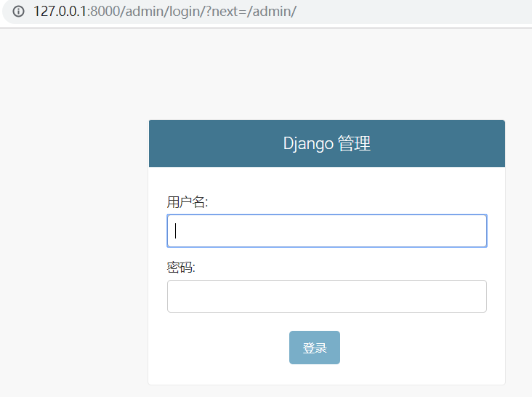Screen dimensions: 532x397
Task: Select the URL text in the address bar
Action: tap(165, 11)
